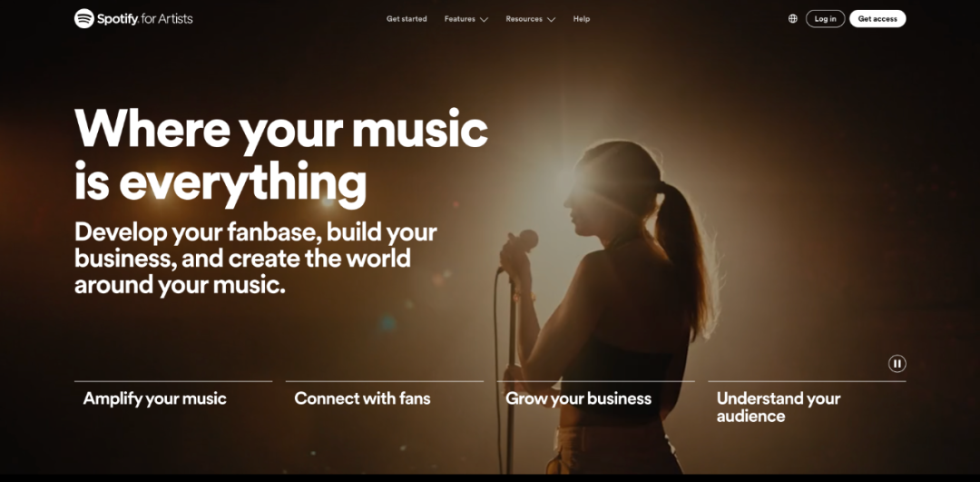980x482 pixels.
Task: Click the Get access button
Action: point(877,19)
